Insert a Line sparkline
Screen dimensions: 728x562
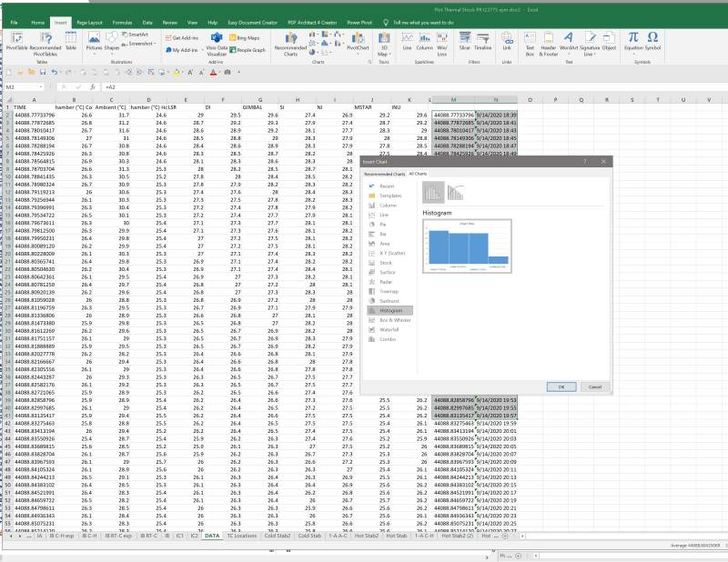coord(407,41)
